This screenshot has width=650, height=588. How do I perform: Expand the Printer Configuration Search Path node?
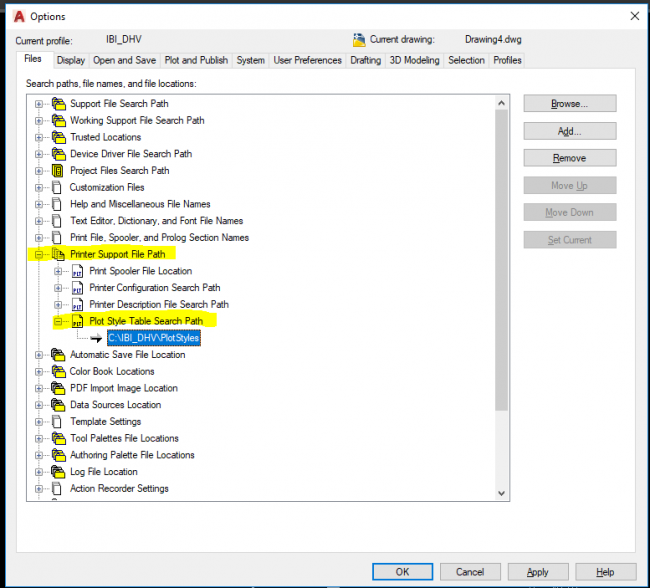[59, 288]
